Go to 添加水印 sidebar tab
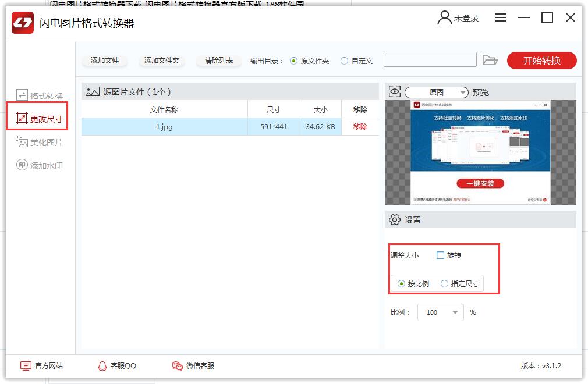The image size is (588, 384). [x=40, y=166]
